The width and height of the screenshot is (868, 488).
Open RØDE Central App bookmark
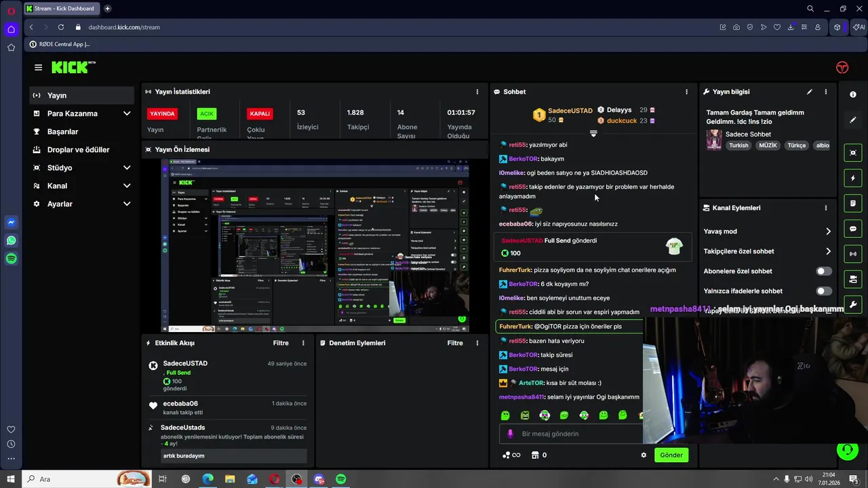[x=60, y=44]
